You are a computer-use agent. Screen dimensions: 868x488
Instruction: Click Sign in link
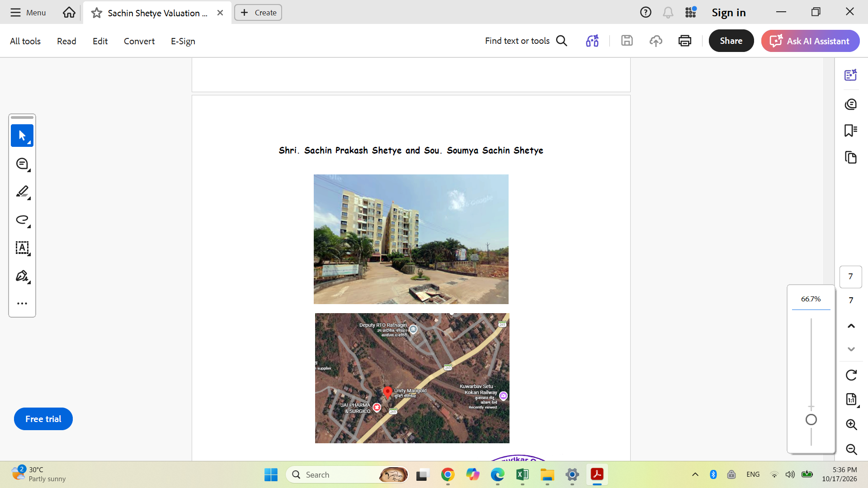pyautogui.click(x=729, y=13)
